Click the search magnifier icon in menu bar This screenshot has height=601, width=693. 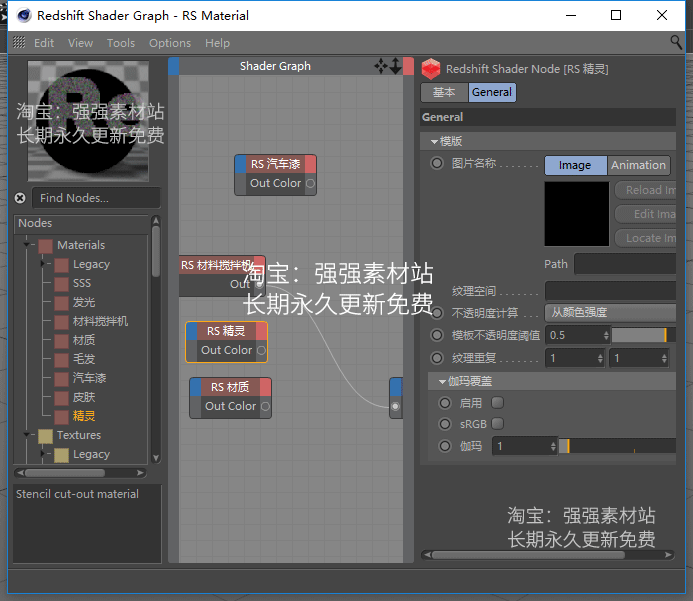point(676,42)
